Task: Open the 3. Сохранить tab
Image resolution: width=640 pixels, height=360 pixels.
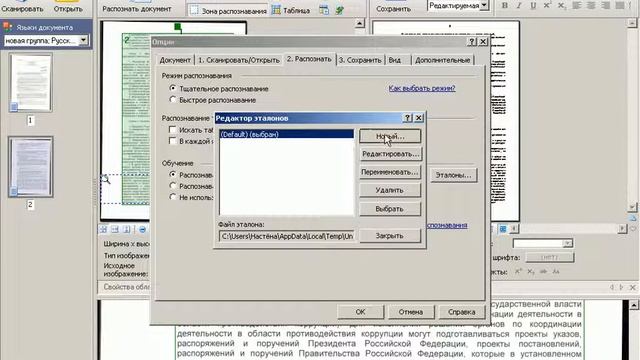Action: [360, 60]
